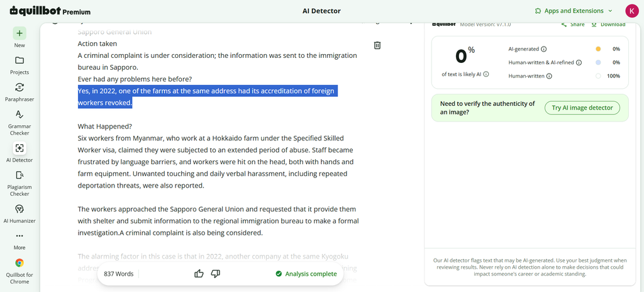Give thumbs down feedback
The width and height of the screenshot is (644, 292).
coord(216,274)
